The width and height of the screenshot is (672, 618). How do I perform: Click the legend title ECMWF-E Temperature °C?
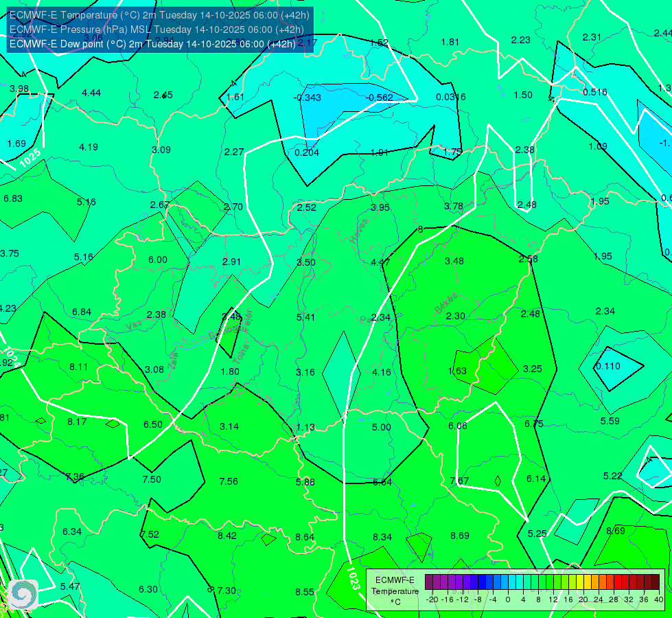395,591
